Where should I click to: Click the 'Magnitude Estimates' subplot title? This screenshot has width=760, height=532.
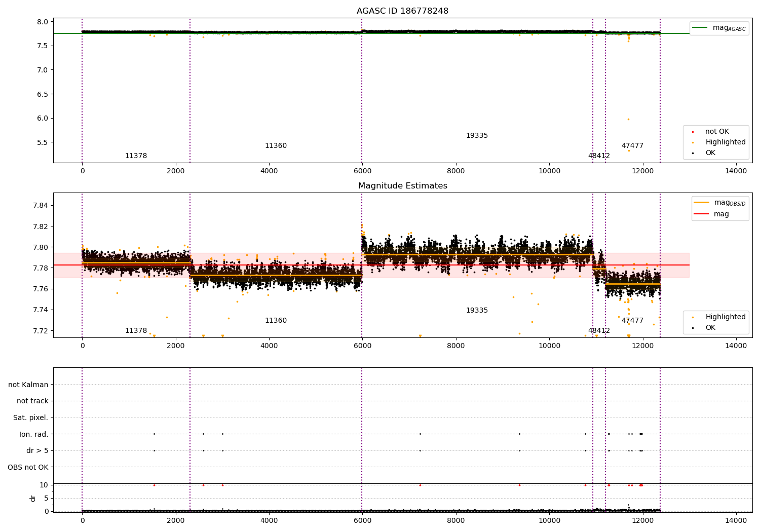pos(402,186)
